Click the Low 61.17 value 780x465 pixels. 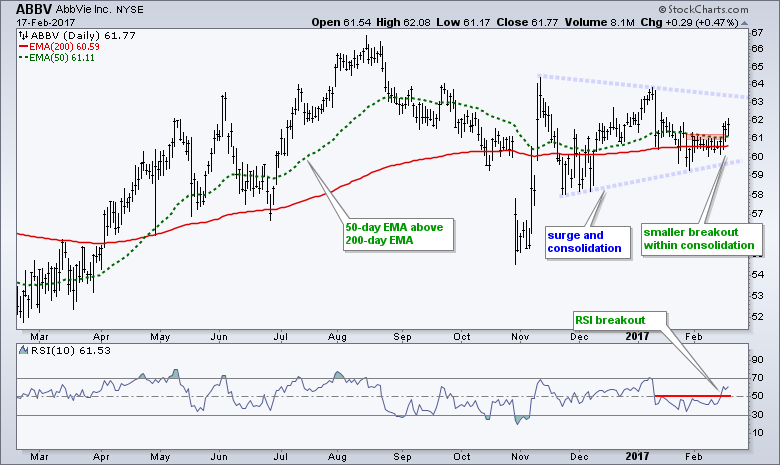(x=463, y=22)
